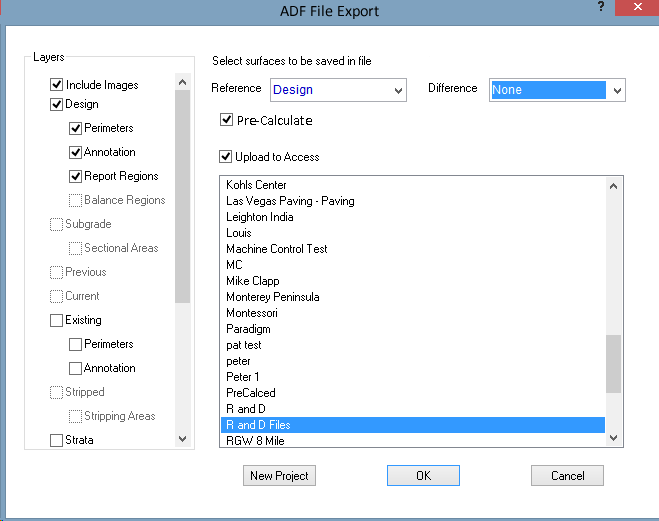Enable the Existing layer checkbox
This screenshot has width=659, height=521.
pos(57,321)
